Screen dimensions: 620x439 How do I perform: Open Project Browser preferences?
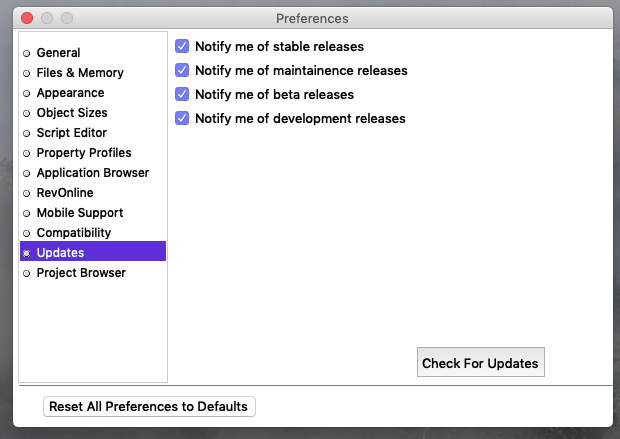coord(81,273)
